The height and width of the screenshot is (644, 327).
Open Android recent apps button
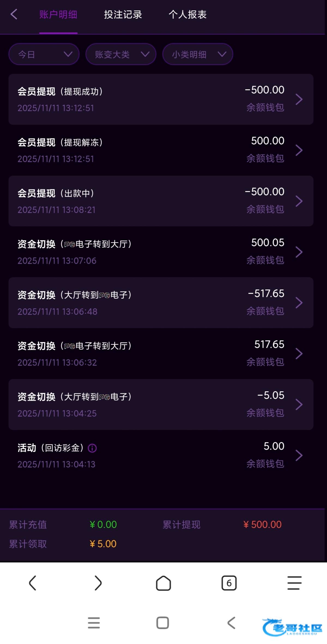point(94,623)
